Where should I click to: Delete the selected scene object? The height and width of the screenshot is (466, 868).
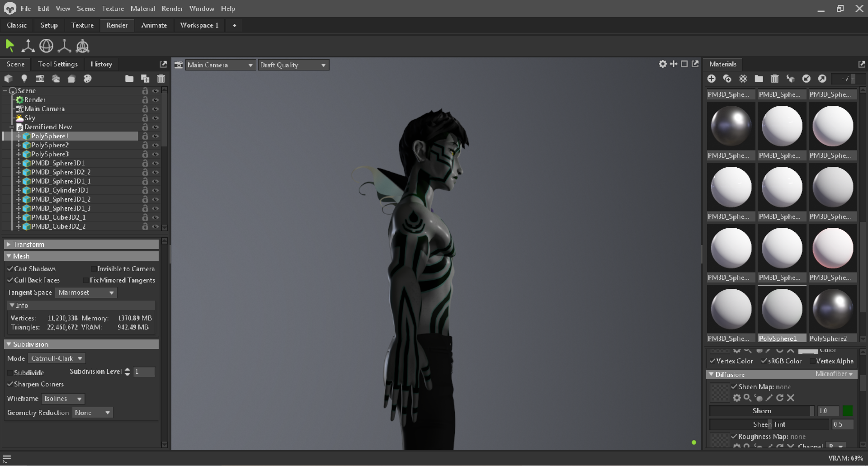[161, 79]
